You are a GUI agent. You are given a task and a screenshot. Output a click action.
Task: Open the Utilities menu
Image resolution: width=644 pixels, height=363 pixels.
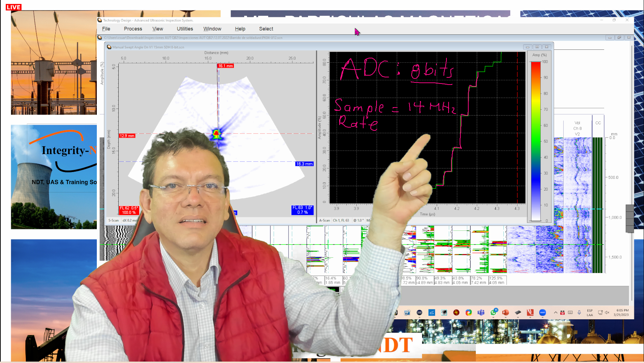pyautogui.click(x=185, y=29)
